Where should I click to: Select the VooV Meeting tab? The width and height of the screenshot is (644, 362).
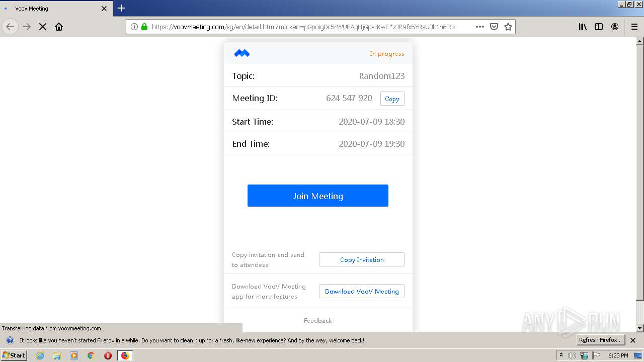point(56,9)
